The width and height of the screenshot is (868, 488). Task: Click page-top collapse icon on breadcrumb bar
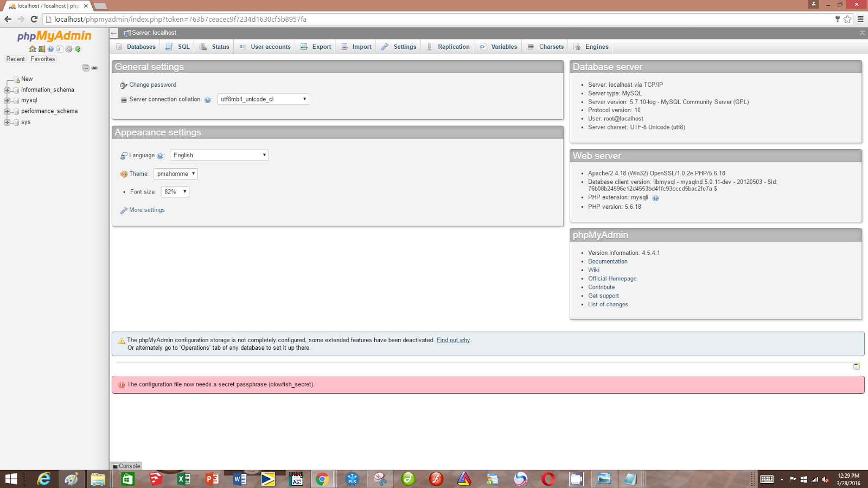click(x=862, y=33)
